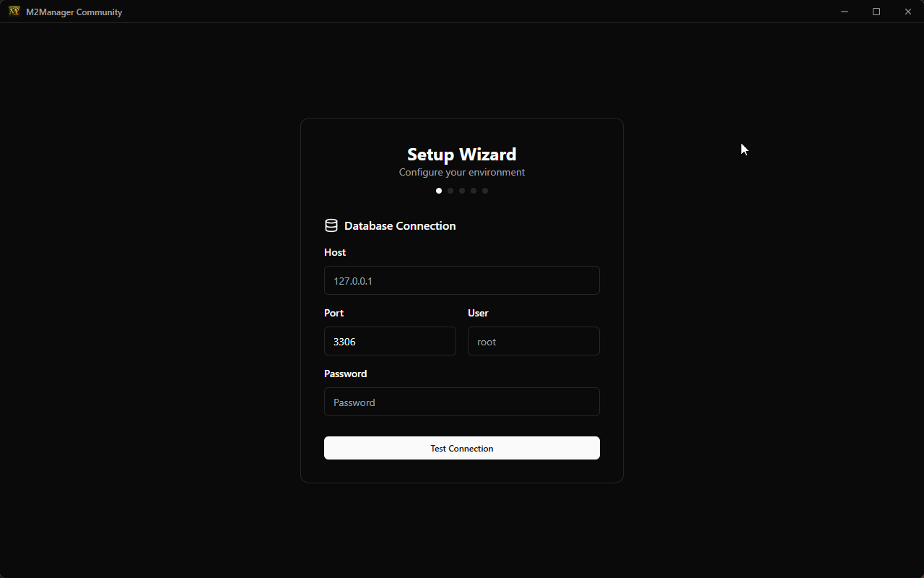The height and width of the screenshot is (578, 924).
Task: Focus the Host input field
Action: [x=461, y=280]
